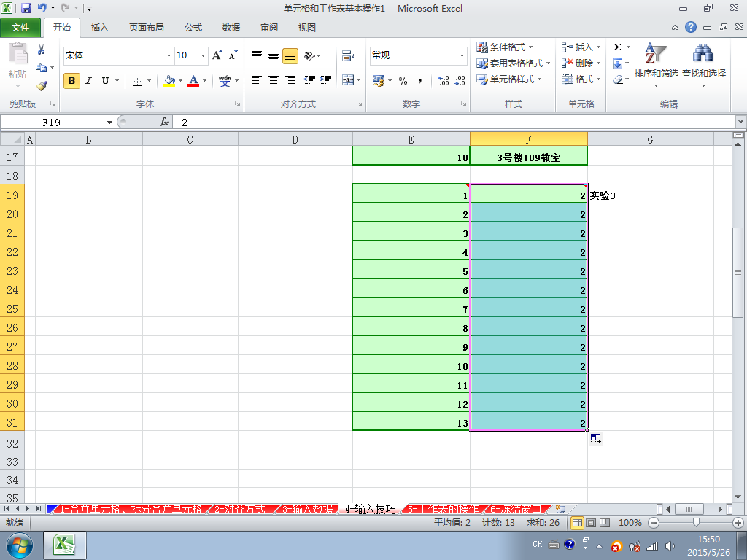Open the font name 宋体 dropdown
The height and width of the screenshot is (560, 747).
click(169, 55)
